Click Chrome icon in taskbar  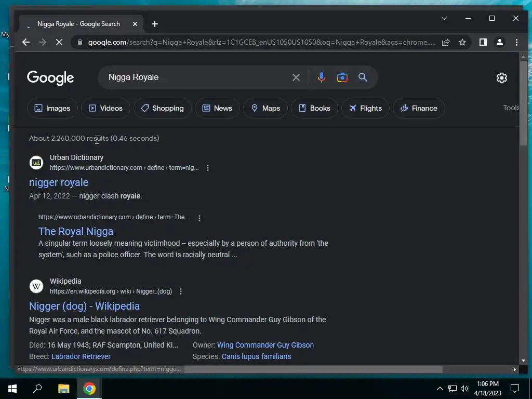point(89,389)
